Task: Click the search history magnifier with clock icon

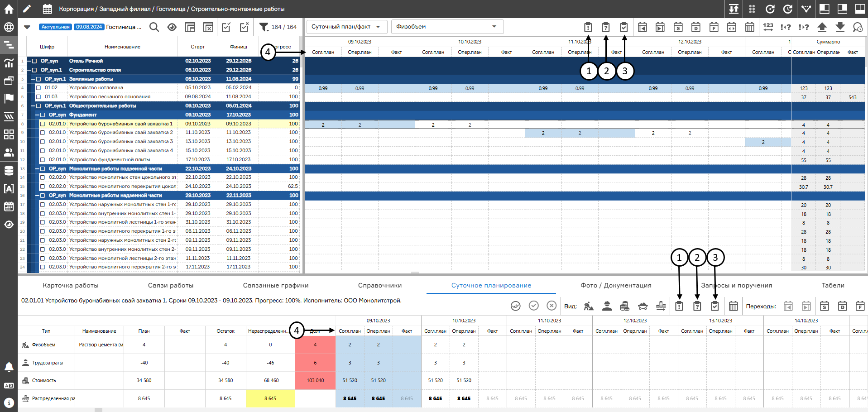Action: [858, 27]
